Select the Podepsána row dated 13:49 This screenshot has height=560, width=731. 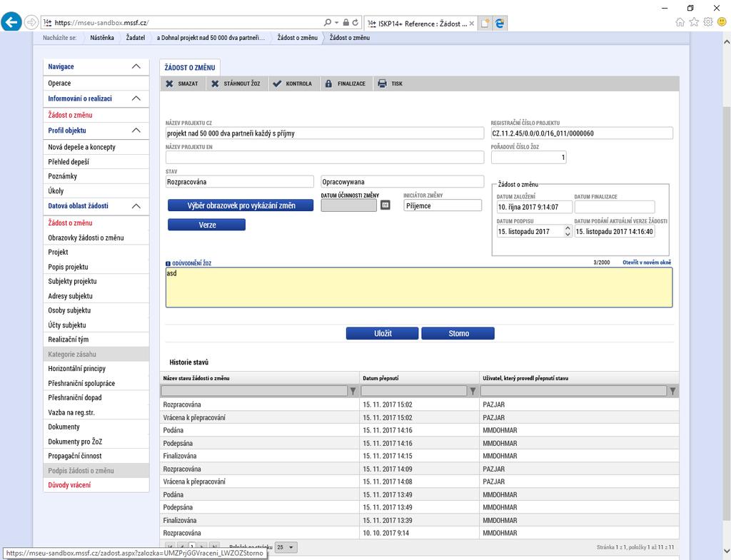click(419, 507)
